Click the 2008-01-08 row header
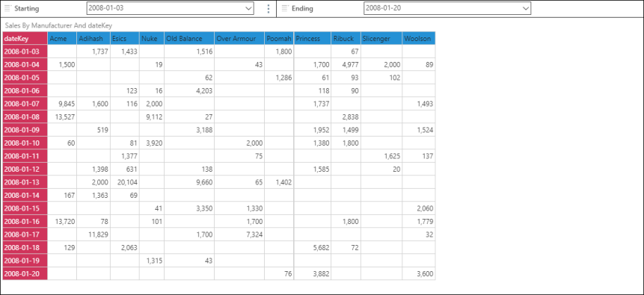644x295 pixels. pos(25,117)
